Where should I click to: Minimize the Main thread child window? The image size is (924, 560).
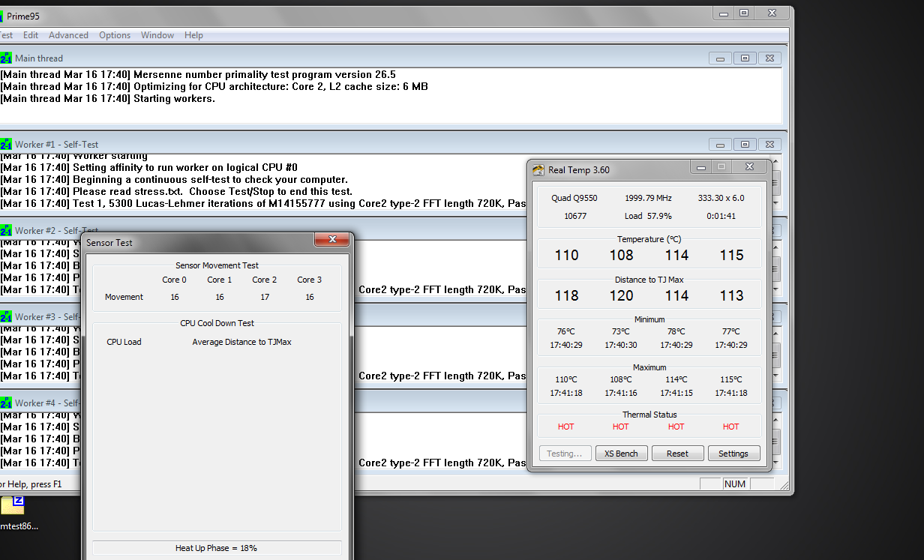coord(720,58)
